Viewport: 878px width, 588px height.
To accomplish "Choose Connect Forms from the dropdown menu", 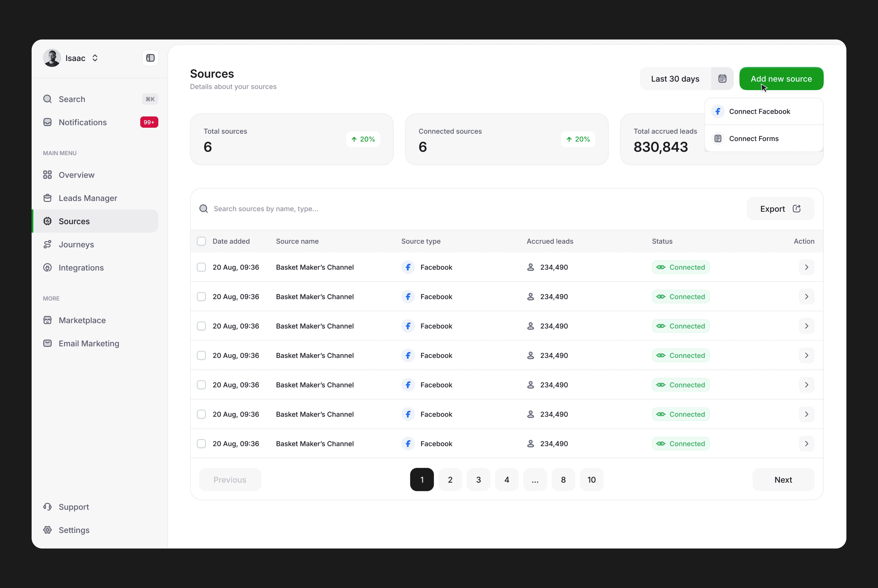I will pyautogui.click(x=764, y=139).
